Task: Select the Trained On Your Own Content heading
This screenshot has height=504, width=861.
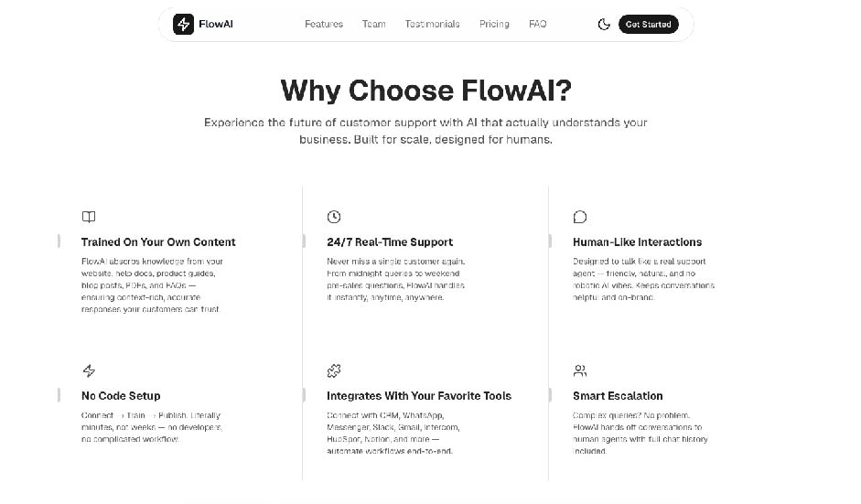Action: (x=158, y=242)
